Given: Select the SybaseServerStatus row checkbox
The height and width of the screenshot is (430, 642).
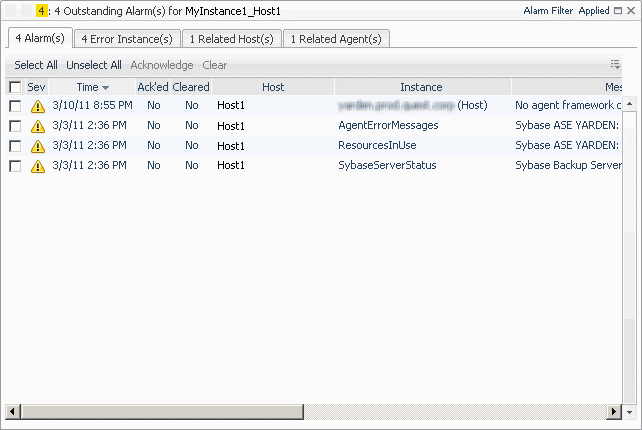Looking at the screenshot, I should click(x=15, y=166).
